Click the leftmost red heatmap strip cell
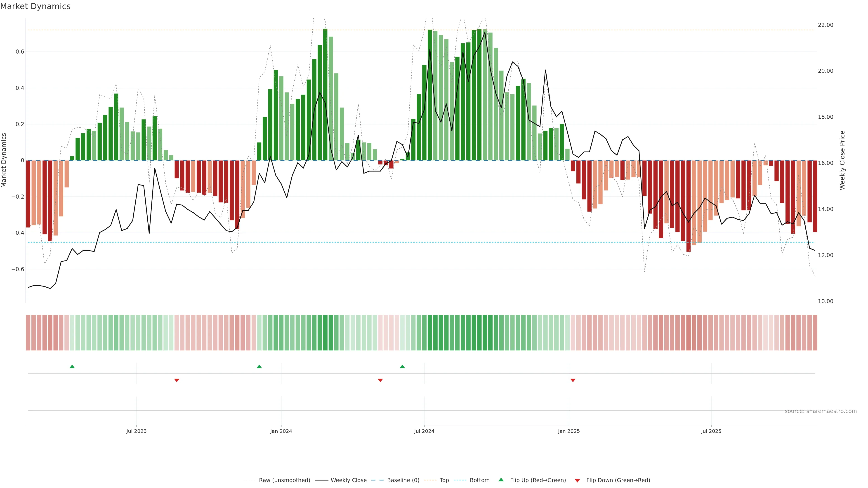The height and width of the screenshot is (488, 868). point(28,333)
